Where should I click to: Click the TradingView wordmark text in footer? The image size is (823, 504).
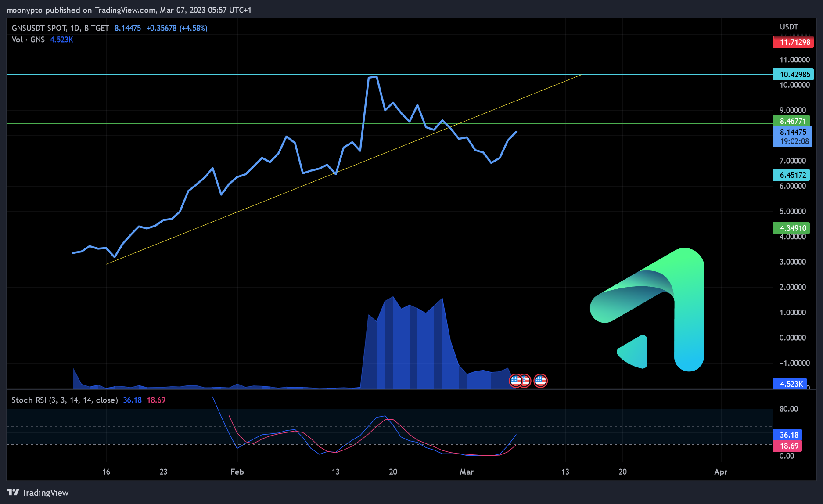tap(45, 493)
